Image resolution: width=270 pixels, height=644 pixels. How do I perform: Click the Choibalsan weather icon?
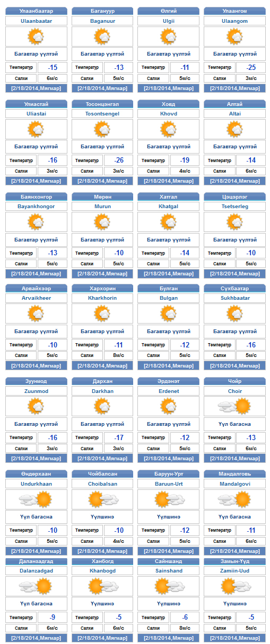click(x=102, y=499)
